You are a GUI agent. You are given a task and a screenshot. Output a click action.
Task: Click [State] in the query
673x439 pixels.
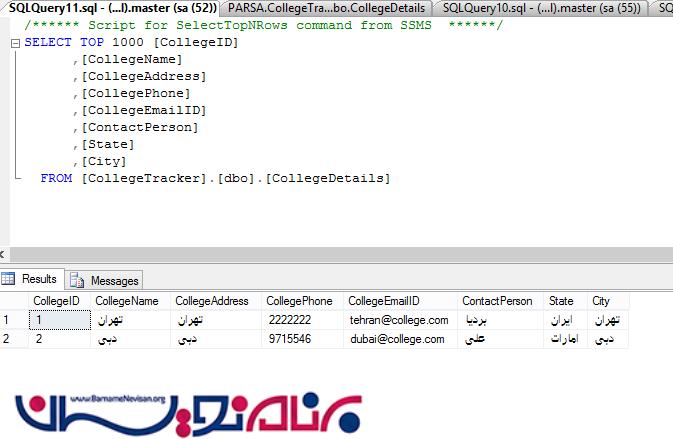(x=108, y=144)
